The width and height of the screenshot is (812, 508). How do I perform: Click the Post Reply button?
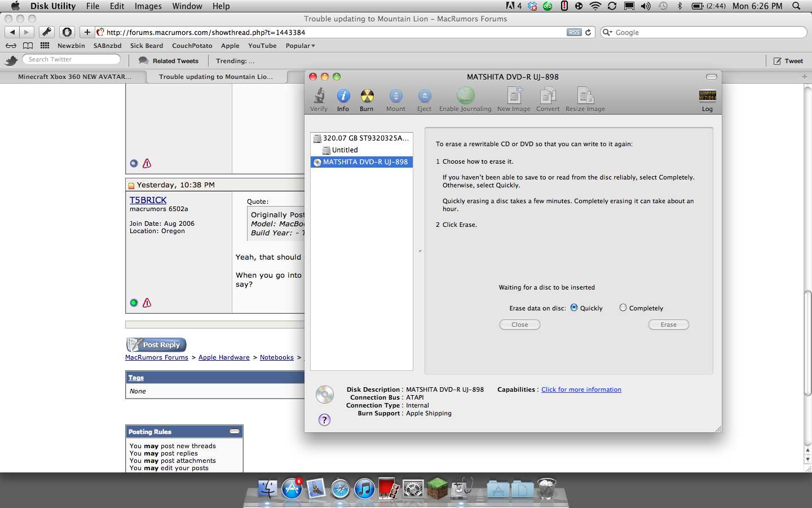[x=156, y=344]
